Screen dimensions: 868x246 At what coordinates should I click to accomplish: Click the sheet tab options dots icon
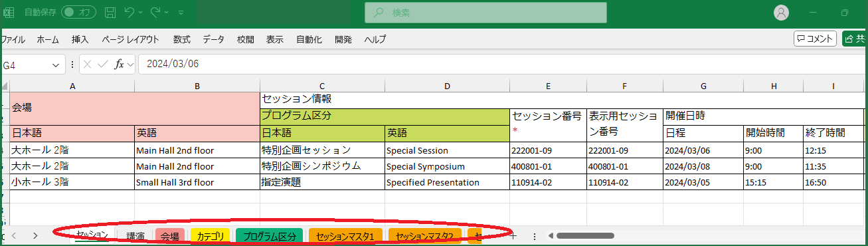pos(535,236)
